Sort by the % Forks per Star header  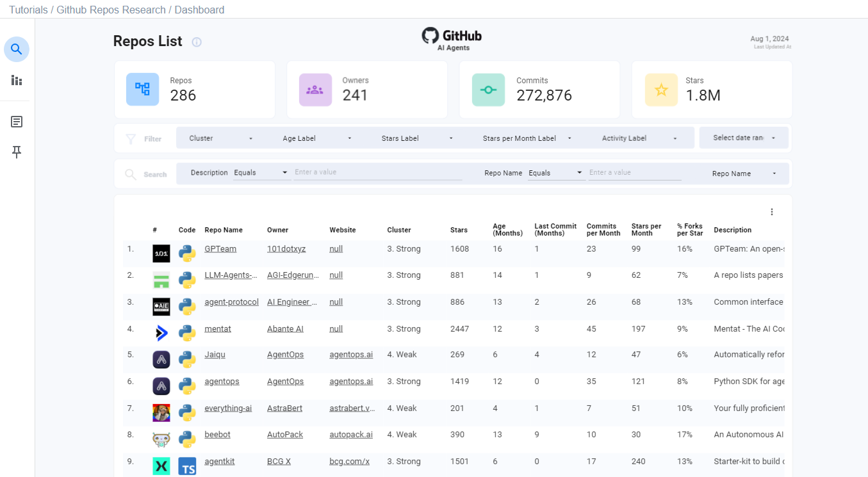point(690,230)
